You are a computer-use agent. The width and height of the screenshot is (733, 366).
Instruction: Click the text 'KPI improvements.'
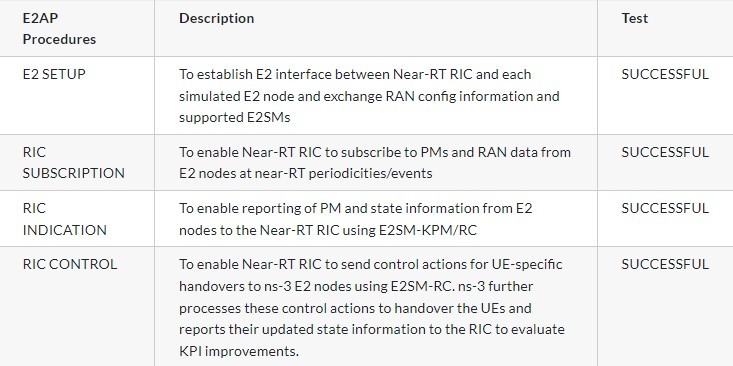click(x=239, y=351)
